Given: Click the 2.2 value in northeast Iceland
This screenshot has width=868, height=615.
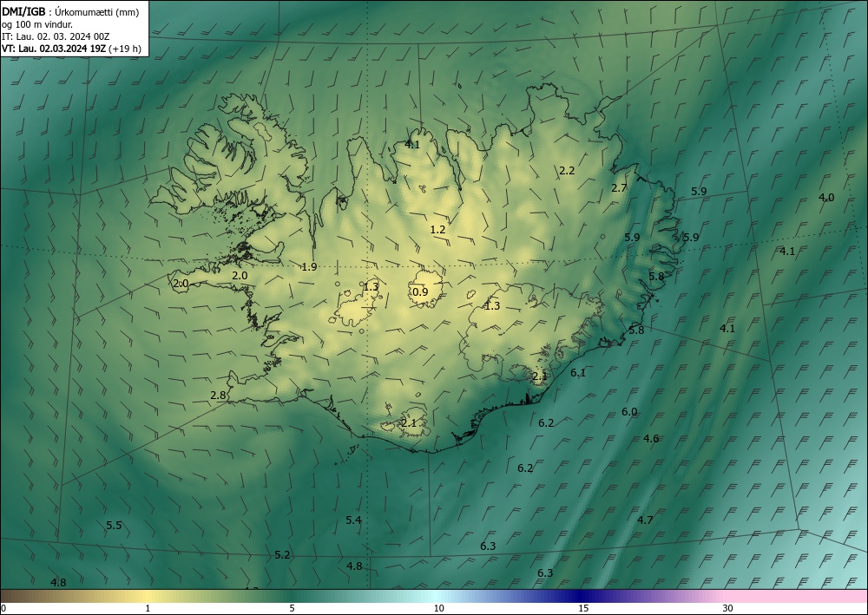Looking at the screenshot, I should point(567,171).
